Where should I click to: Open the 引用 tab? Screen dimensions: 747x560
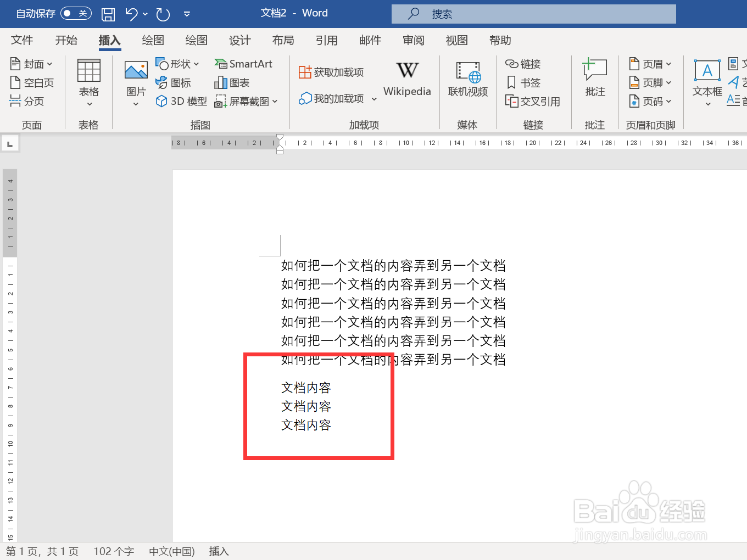(x=326, y=40)
